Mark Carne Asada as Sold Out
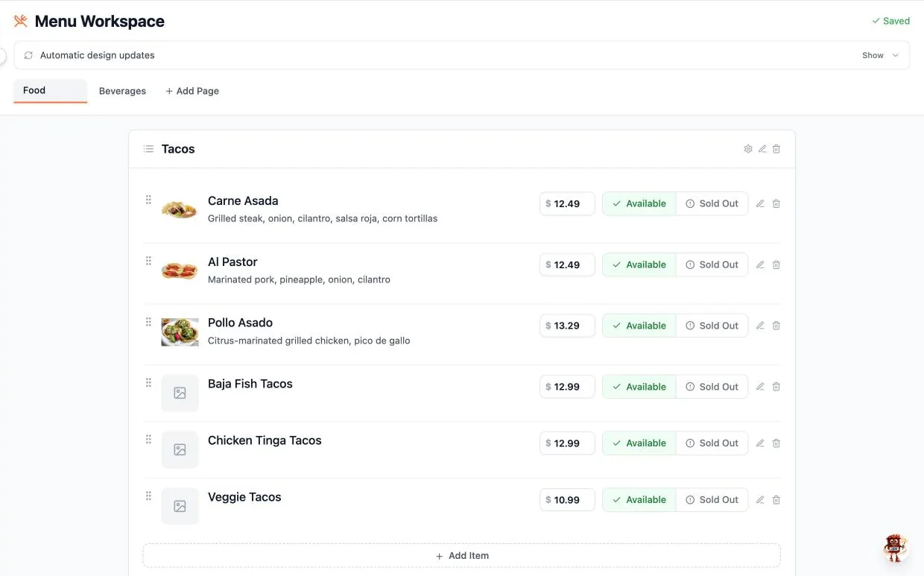 712,203
